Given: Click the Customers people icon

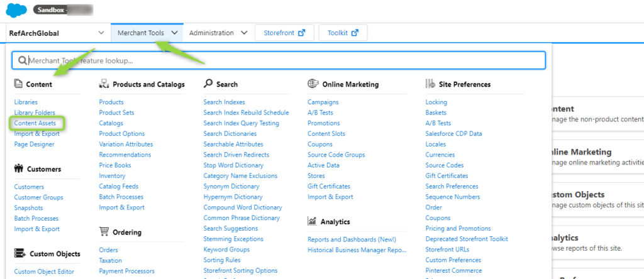Looking at the screenshot, I should click(x=18, y=168).
